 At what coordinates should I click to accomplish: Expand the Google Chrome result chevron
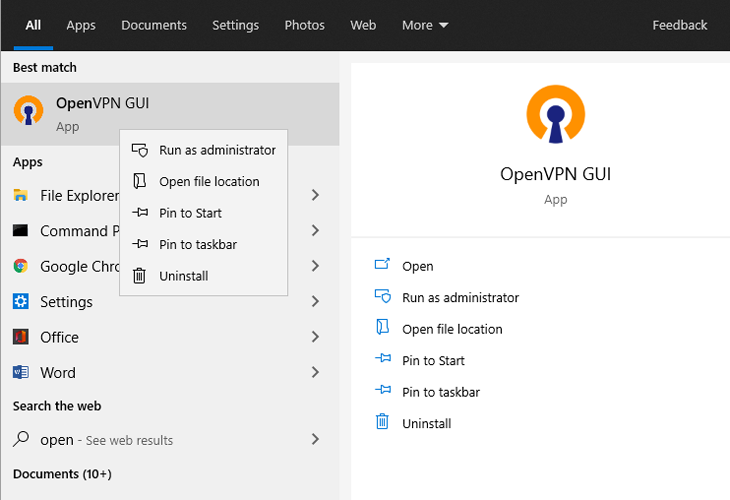pyautogui.click(x=315, y=266)
